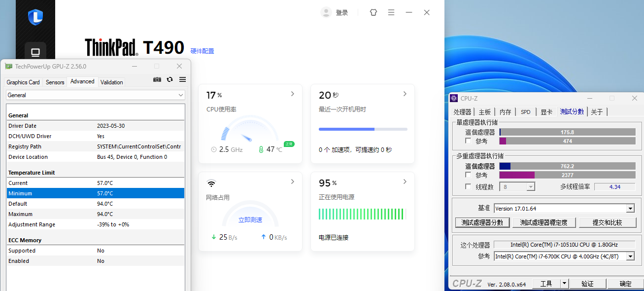The image size is (644, 291).
Task: Open the GPU-Z hamburger menu
Action: [x=183, y=79]
